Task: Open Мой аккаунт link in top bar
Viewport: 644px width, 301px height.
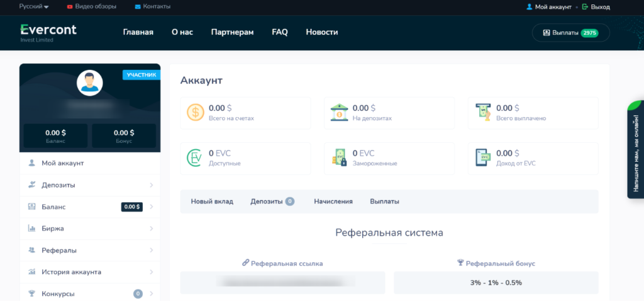Action: coord(553,7)
